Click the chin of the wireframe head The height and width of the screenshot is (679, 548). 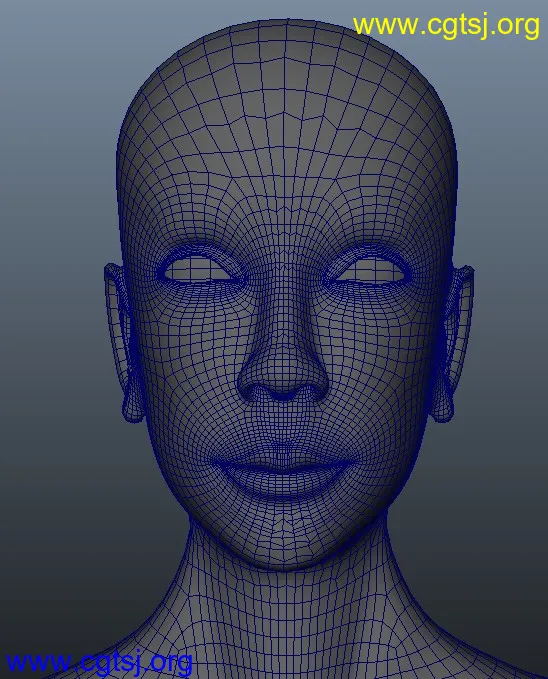(x=284, y=541)
